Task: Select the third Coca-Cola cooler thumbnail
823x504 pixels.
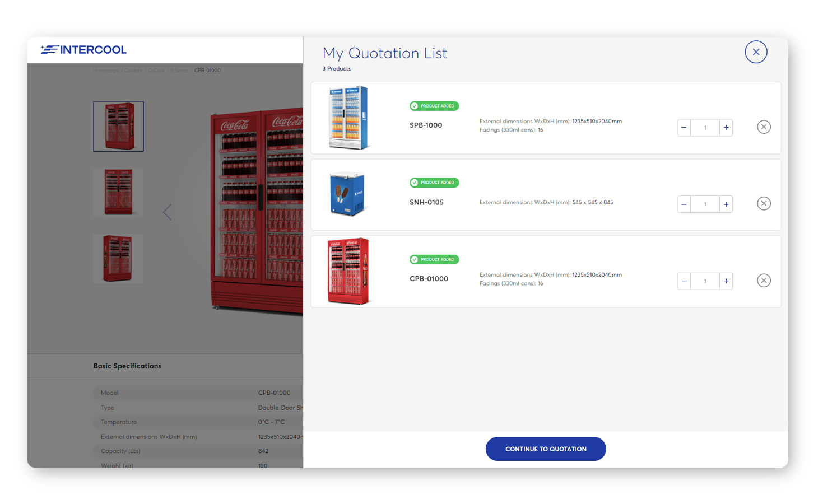Action: 118,258
